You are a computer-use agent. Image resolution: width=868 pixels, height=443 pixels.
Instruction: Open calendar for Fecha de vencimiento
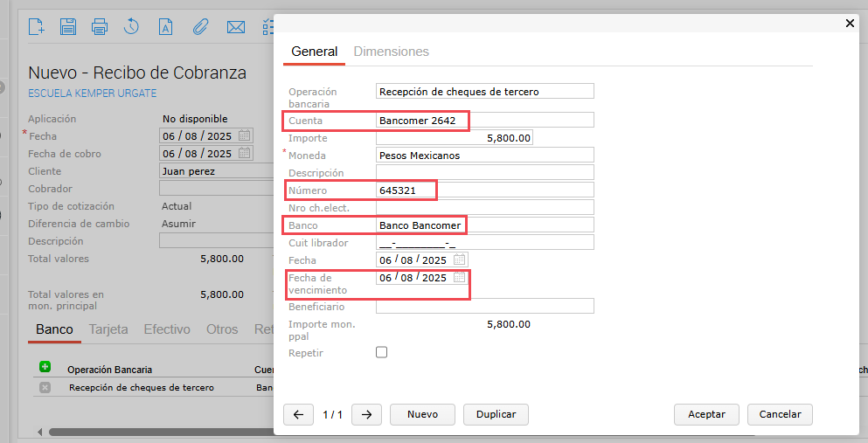pos(460,277)
